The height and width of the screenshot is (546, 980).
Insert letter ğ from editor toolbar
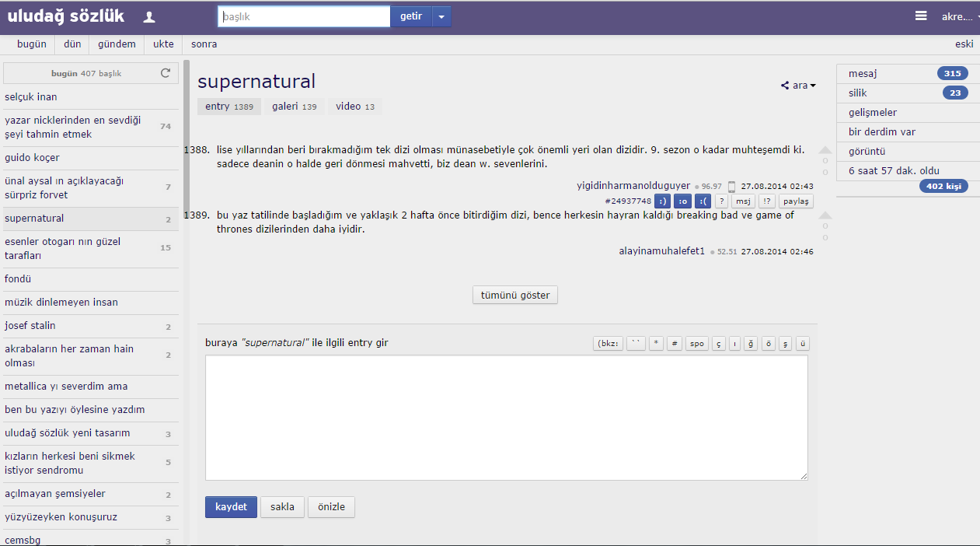pos(751,343)
